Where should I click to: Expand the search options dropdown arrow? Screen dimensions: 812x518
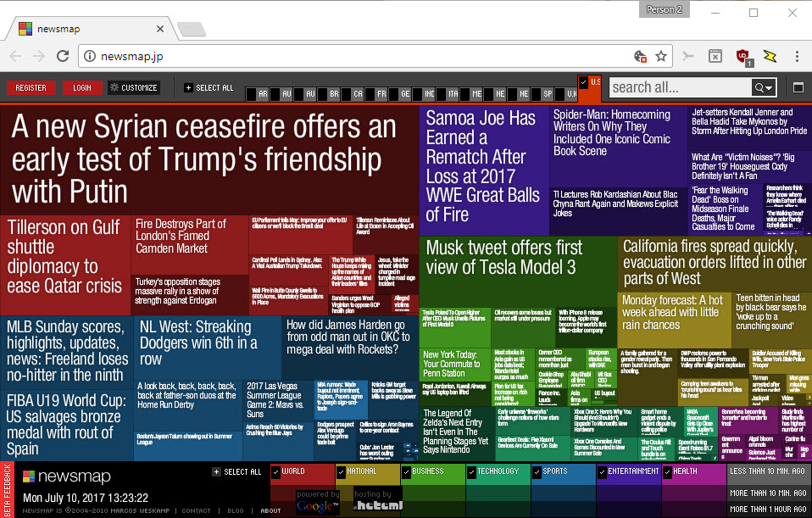coord(769,88)
